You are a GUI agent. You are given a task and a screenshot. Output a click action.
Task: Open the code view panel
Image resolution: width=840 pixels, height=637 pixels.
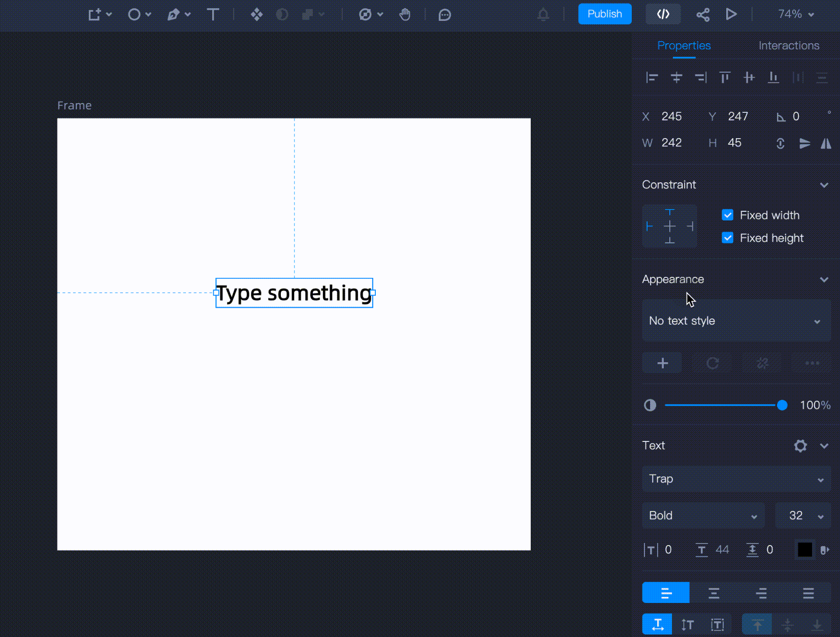coord(663,14)
